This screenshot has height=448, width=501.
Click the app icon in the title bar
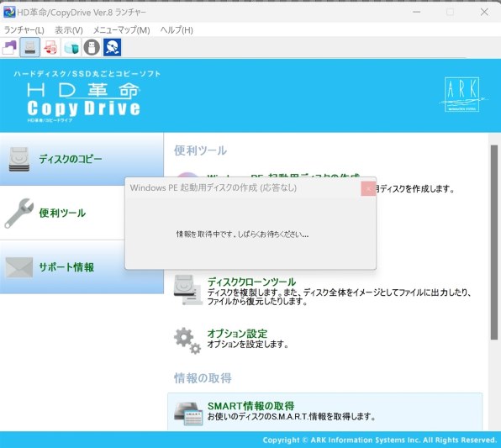(9, 12)
